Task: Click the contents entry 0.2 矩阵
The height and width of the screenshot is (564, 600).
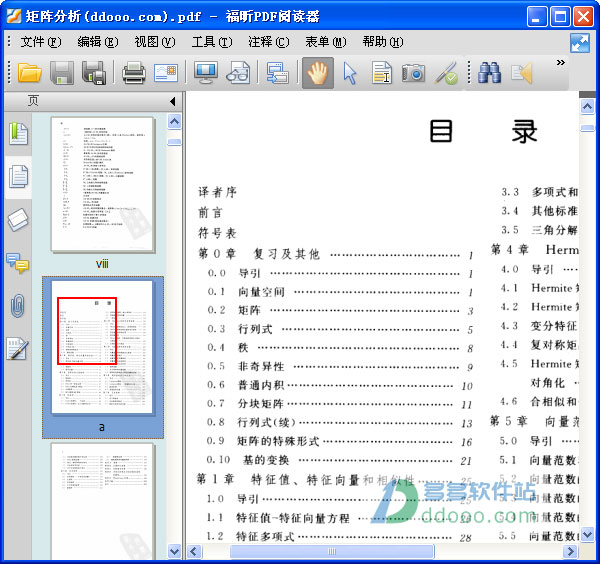Action: point(340,310)
